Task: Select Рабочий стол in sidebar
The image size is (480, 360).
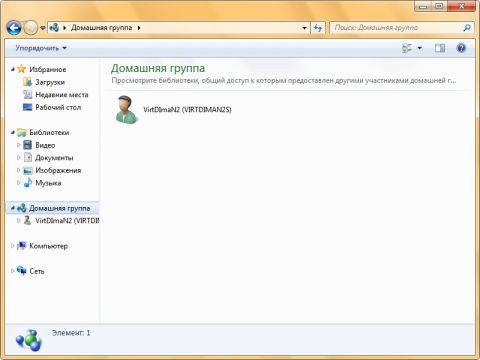Action: (x=58, y=107)
